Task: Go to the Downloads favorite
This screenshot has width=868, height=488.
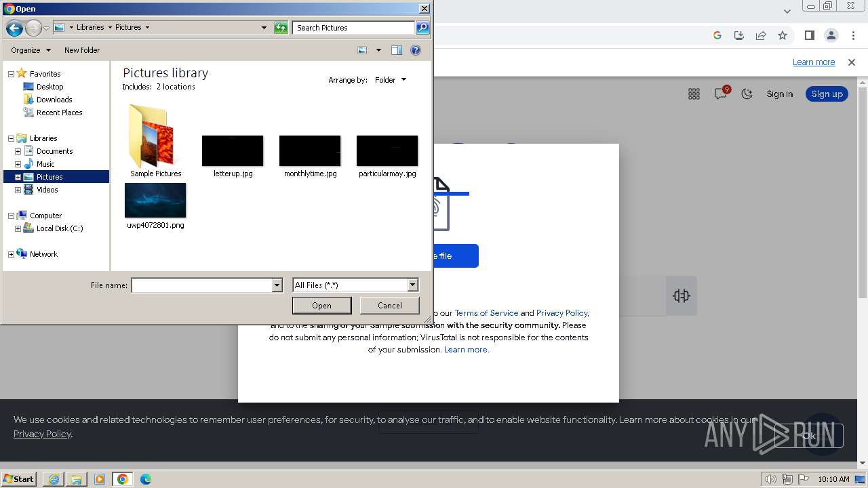Action: (54, 100)
